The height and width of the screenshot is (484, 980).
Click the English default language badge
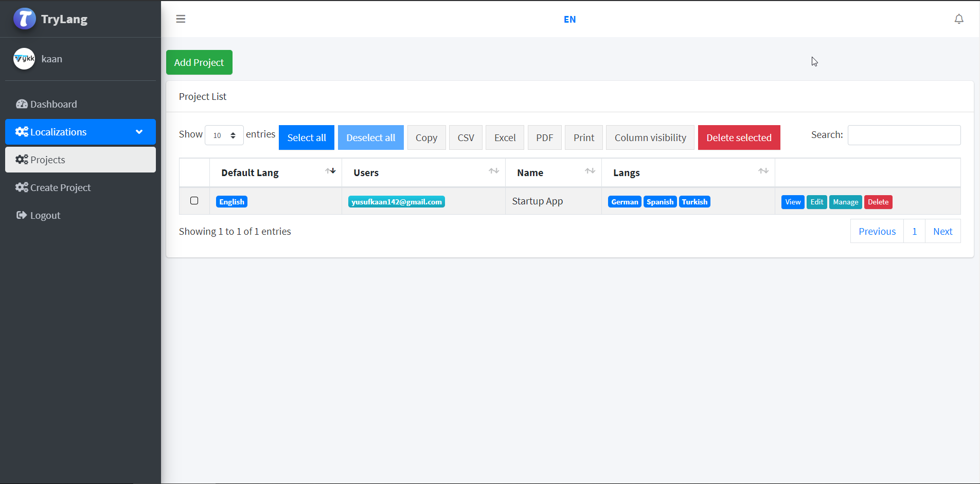point(231,202)
